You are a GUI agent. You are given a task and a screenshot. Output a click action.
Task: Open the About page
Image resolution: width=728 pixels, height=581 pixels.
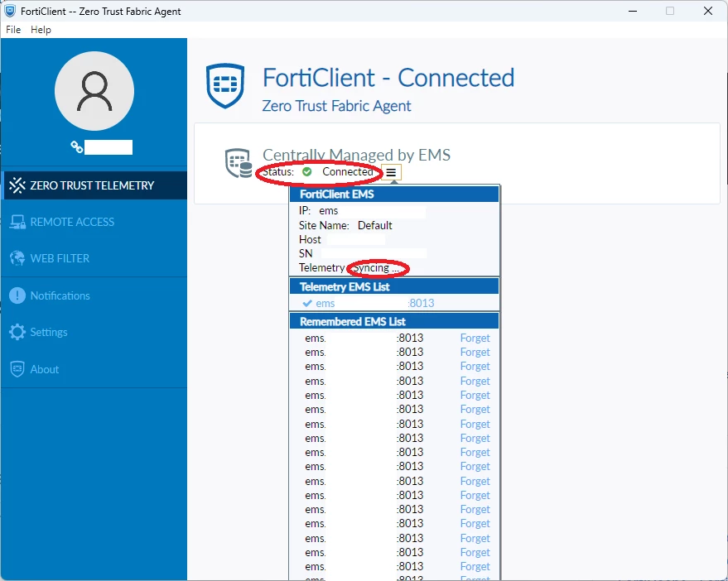point(94,369)
